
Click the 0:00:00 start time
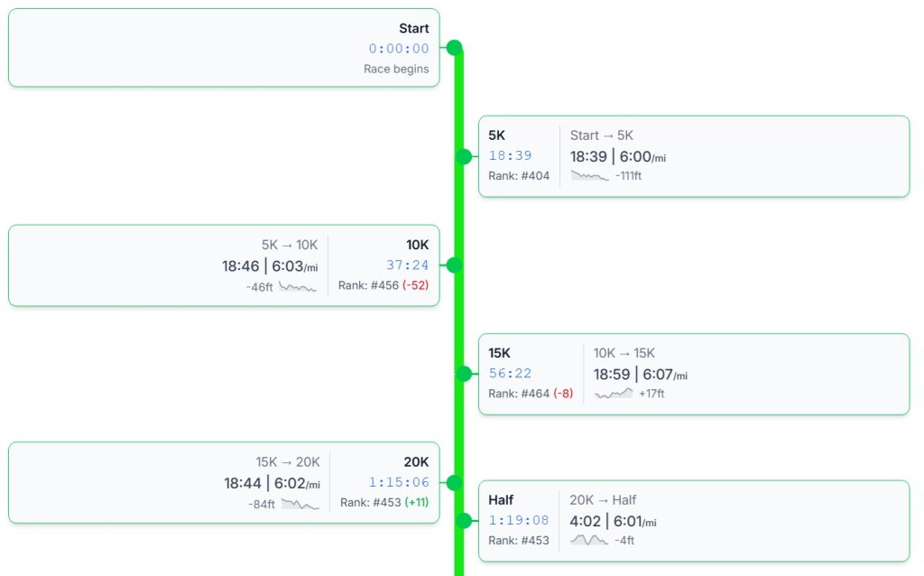(x=399, y=49)
